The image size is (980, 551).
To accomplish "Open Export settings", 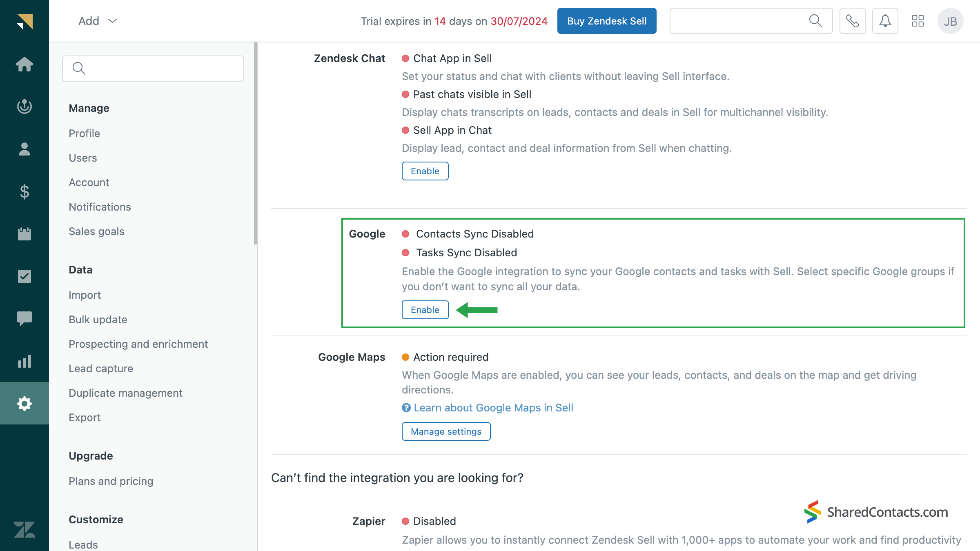I will 85,418.
